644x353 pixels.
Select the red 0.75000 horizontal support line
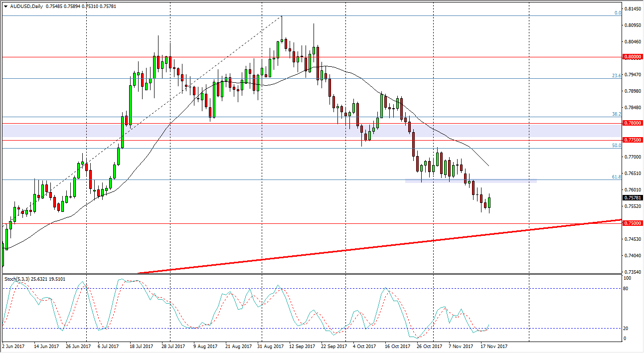(299, 223)
